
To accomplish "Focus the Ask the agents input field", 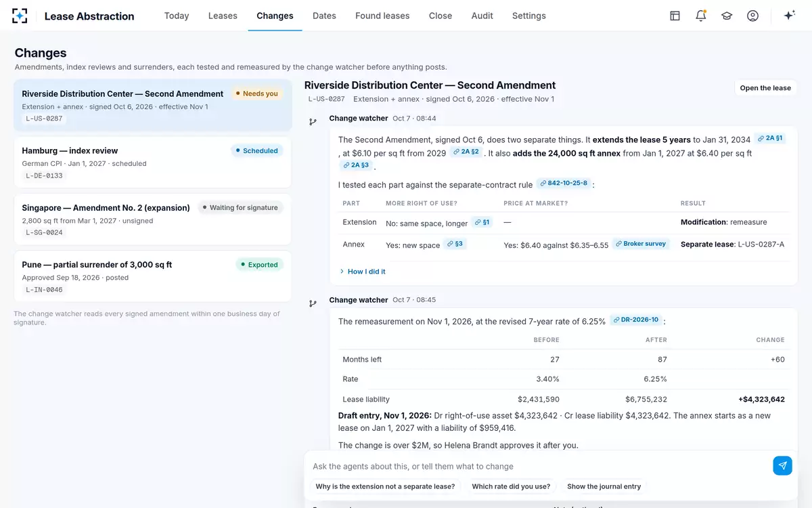I will [538, 466].
